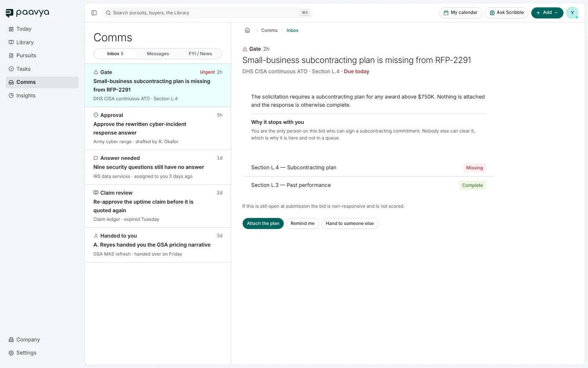Click Section L.4 Subcontracting plan row
This screenshot has width=588, height=368.
368,168
